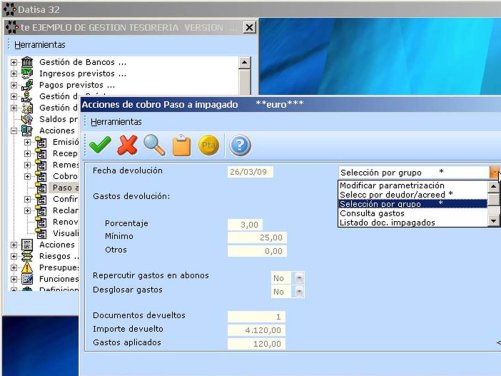Click the Ingresos previstos icon
This screenshot has width=501, height=376.
[x=27, y=73]
